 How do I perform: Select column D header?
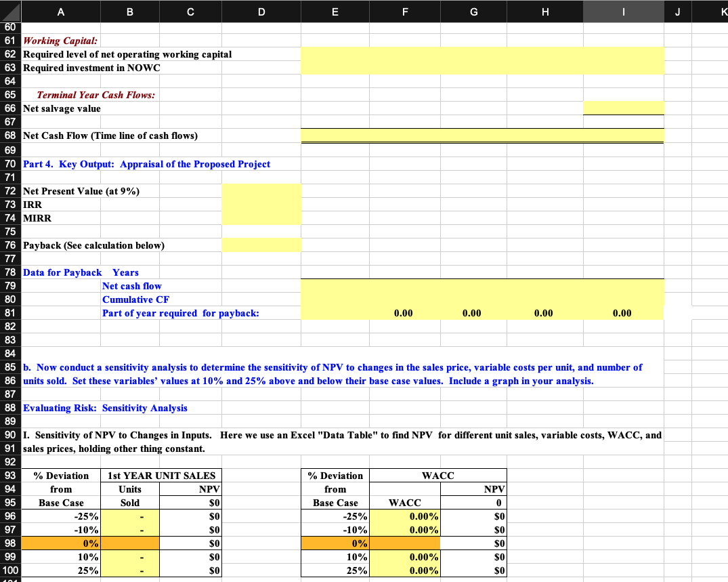point(261,12)
